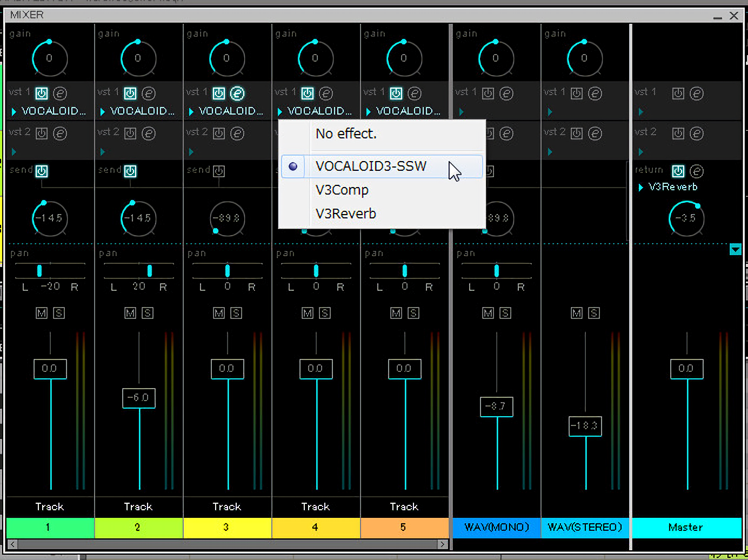This screenshot has height=560, width=748.
Task: Click Track 1 pan slider handle
Action: 39,271
